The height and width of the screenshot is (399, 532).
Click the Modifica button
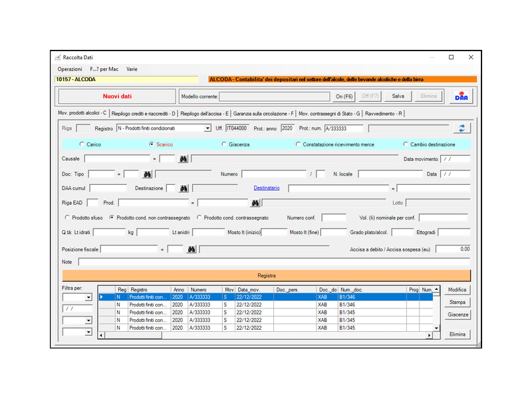point(457,290)
